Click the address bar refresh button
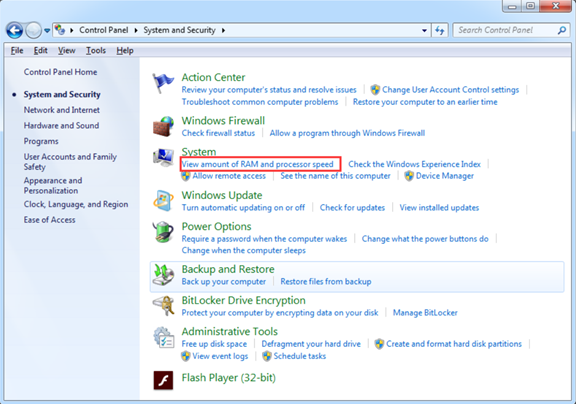Image resolution: width=576 pixels, height=404 pixels. point(440,30)
